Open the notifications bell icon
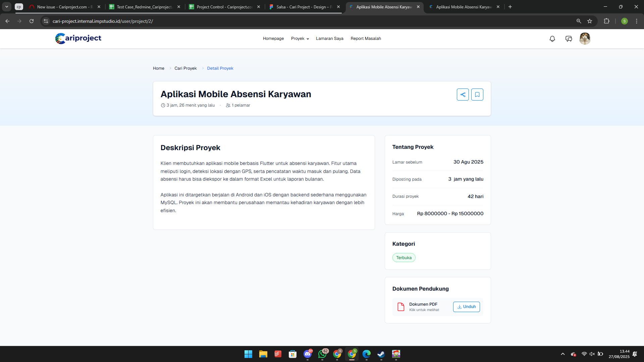 (x=552, y=39)
